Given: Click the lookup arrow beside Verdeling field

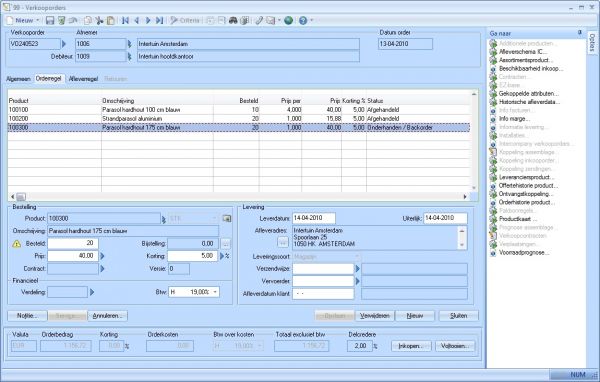Looking at the screenshot, I should [x=92, y=292].
